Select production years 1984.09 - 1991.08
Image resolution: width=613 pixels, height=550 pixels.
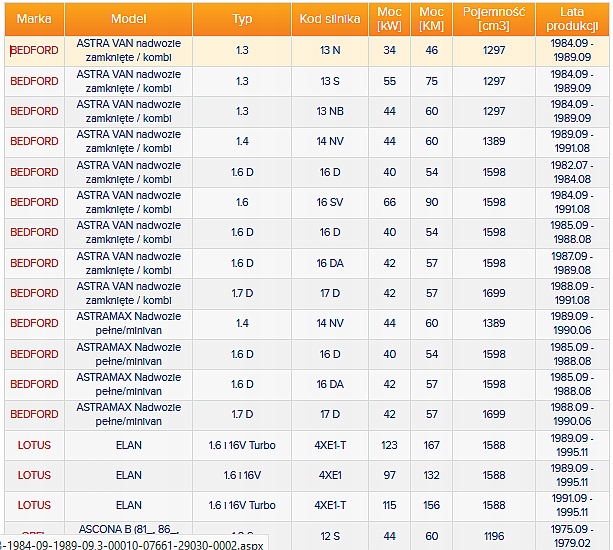(572, 202)
